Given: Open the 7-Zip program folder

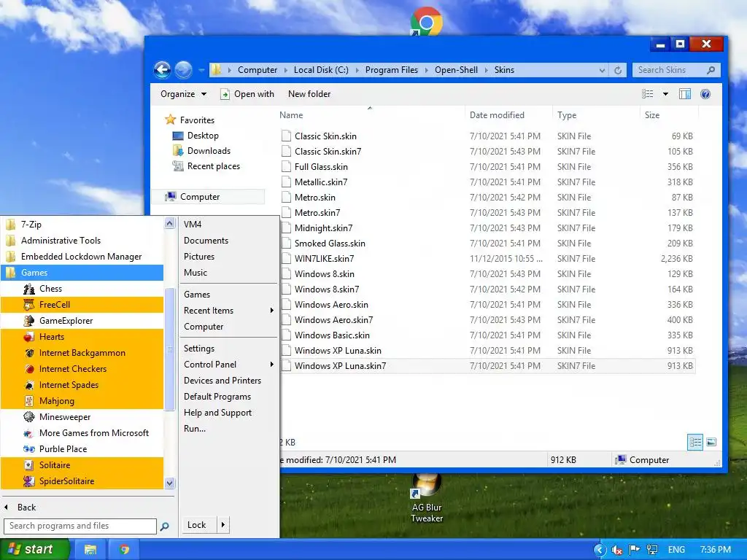Looking at the screenshot, I should [82, 225].
